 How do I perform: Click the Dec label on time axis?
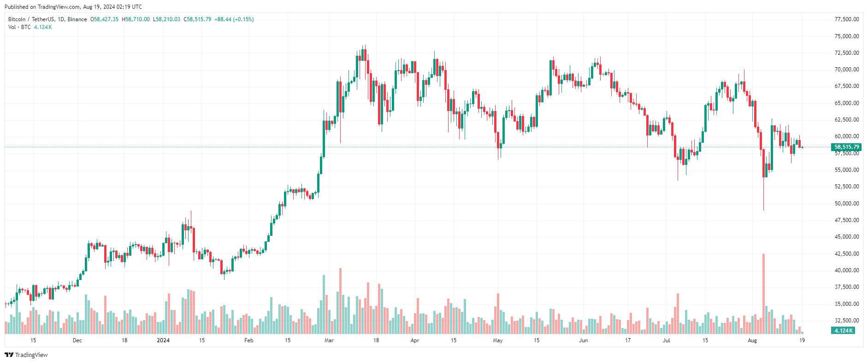click(x=77, y=340)
